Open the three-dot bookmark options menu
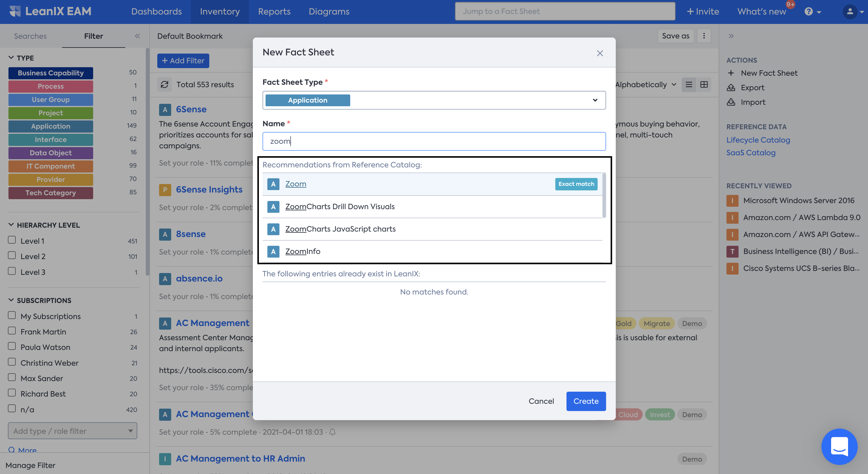Image resolution: width=868 pixels, height=474 pixels. pyautogui.click(x=704, y=36)
